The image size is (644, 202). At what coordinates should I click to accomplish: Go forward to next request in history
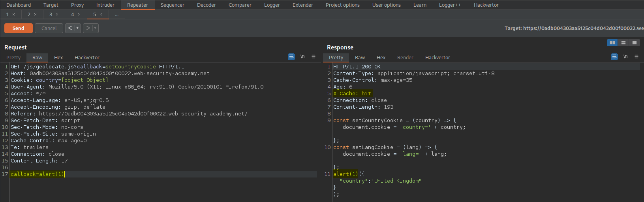(88, 28)
